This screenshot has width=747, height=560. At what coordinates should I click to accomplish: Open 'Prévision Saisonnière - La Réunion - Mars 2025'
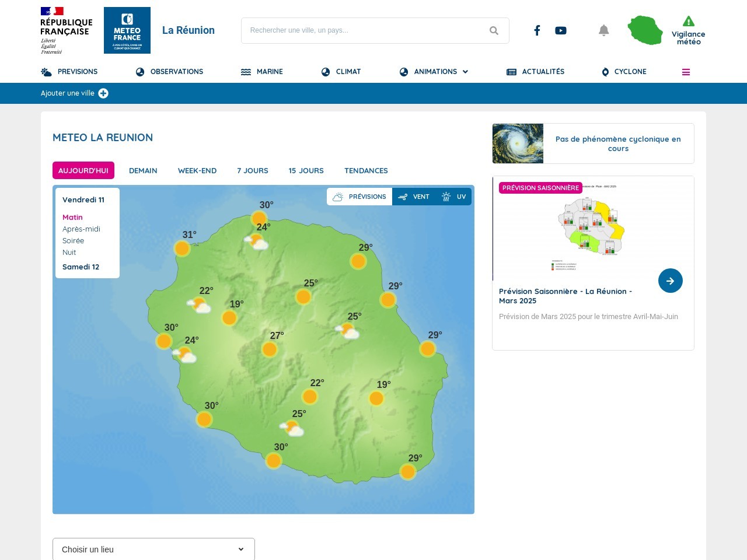point(566,296)
